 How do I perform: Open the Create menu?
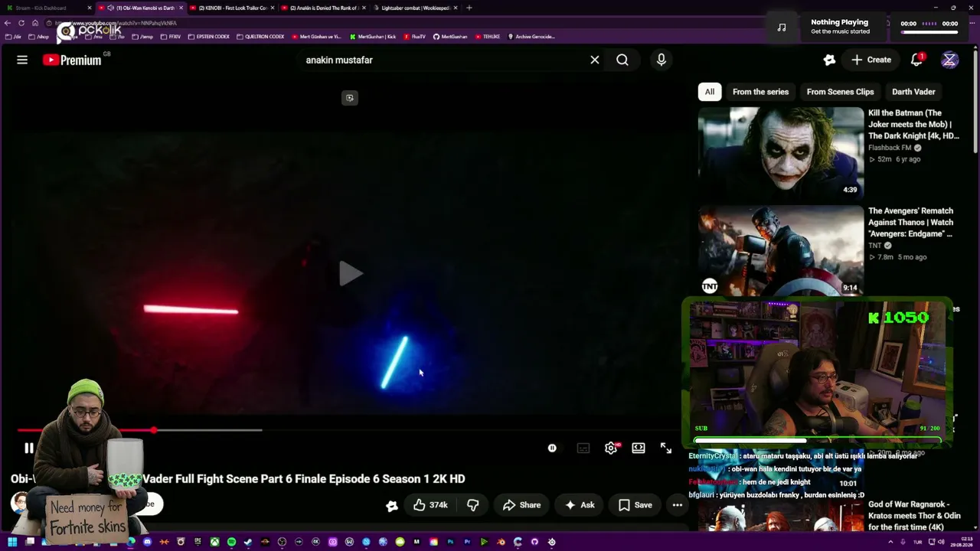click(871, 60)
